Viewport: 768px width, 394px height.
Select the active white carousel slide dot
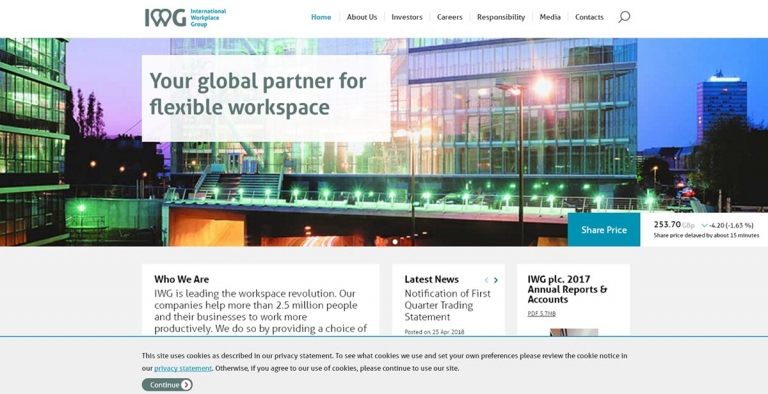[x=395, y=242]
